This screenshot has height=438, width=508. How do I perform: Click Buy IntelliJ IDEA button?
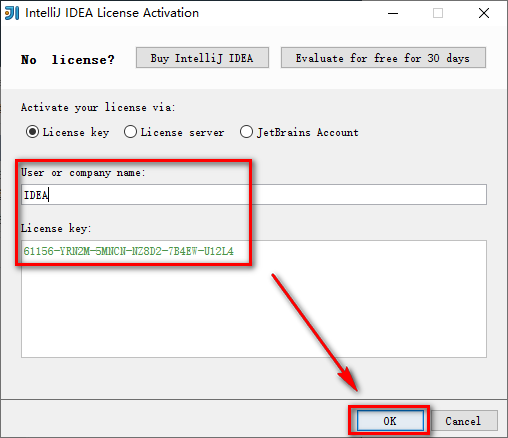(x=202, y=58)
